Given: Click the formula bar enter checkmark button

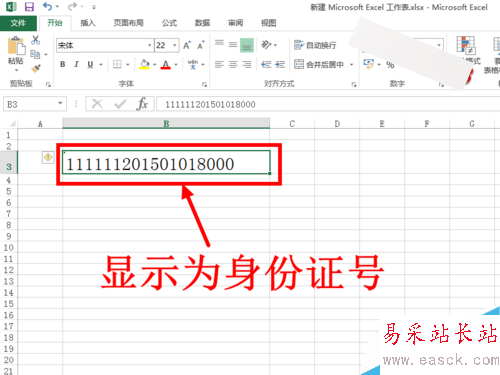Looking at the screenshot, I should (x=120, y=104).
